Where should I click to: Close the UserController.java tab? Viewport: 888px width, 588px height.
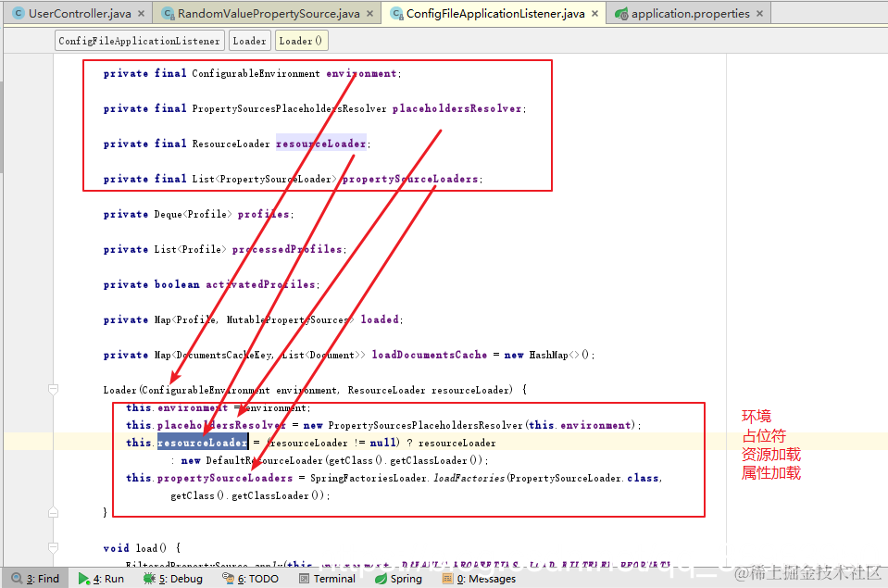pos(141,13)
